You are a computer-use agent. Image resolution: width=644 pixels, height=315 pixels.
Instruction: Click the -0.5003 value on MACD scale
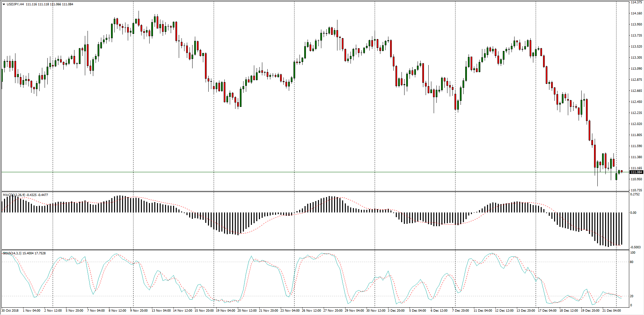tap(635, 247)
